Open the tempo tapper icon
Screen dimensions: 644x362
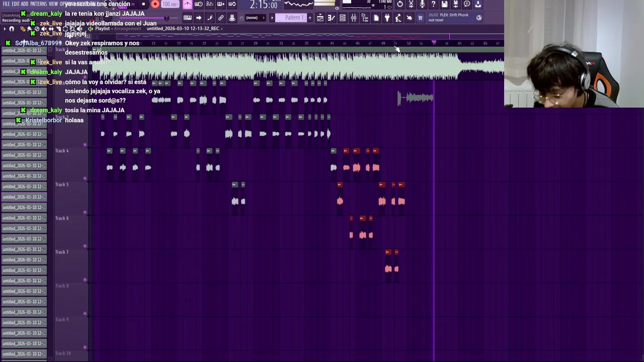point(398,18)
